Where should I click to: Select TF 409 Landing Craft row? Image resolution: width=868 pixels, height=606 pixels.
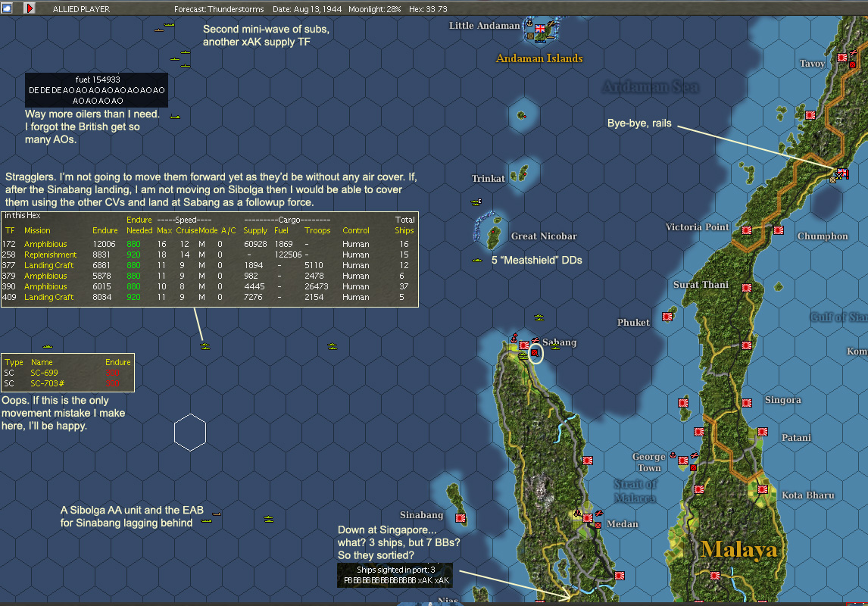click(209, 297)
